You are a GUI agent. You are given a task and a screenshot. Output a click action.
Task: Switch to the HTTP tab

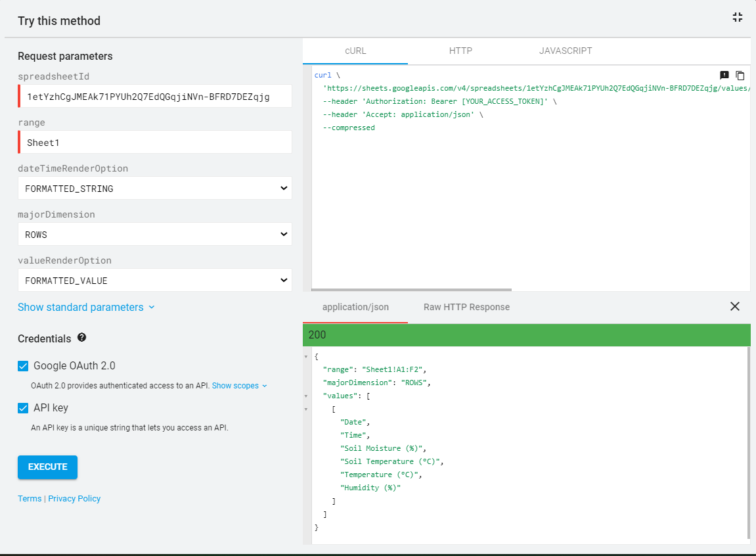click(460, 51)
